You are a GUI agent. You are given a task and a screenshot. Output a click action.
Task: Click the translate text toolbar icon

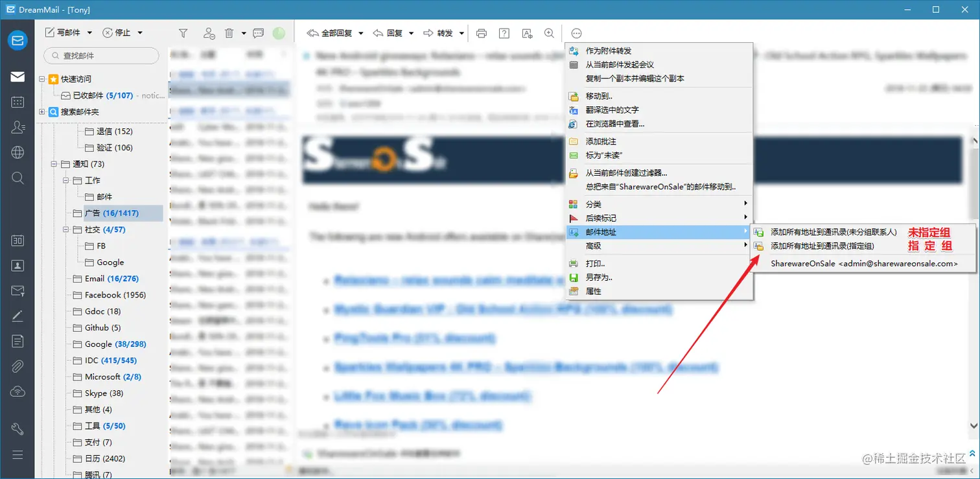527,33
